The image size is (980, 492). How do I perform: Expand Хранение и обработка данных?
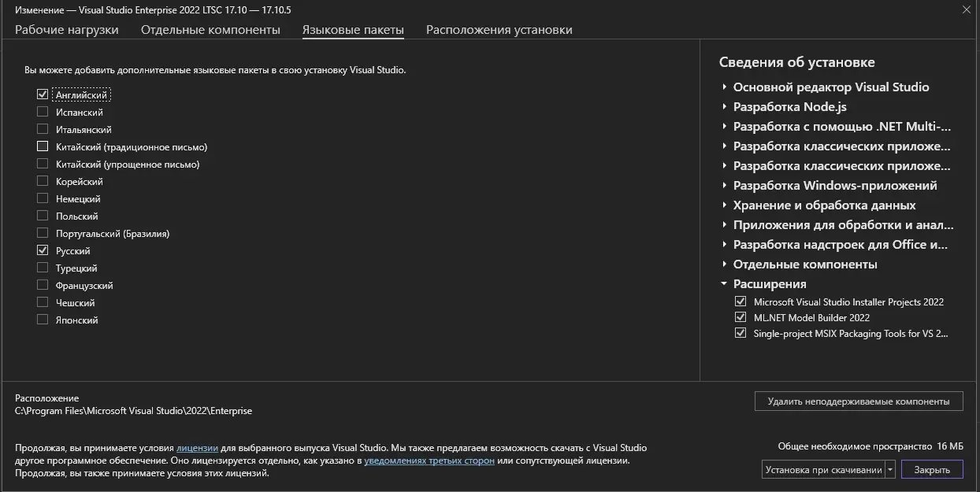[725, 205]
